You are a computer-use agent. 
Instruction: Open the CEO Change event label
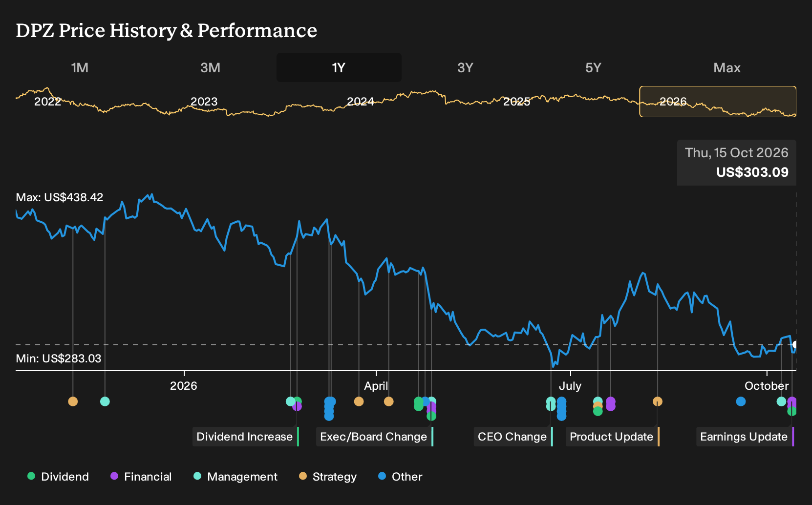[x=513, y=437]
